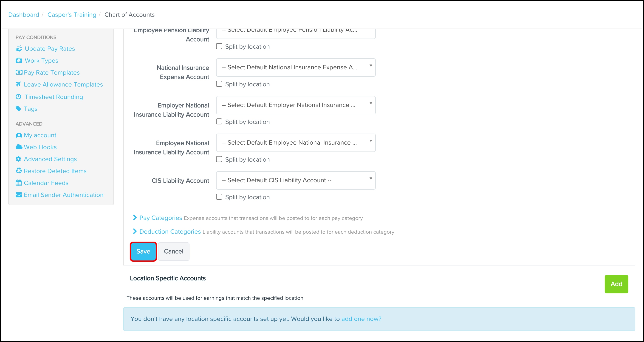Click the Calendar Feeds calendar icon
The width and height of the screenshot is (644, 342).
tap(19, 183)
